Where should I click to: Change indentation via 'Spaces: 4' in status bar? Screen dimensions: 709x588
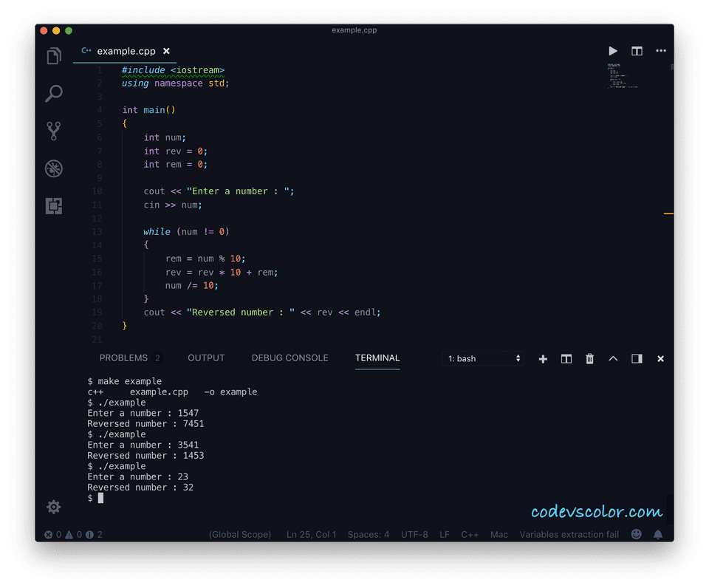368,534
